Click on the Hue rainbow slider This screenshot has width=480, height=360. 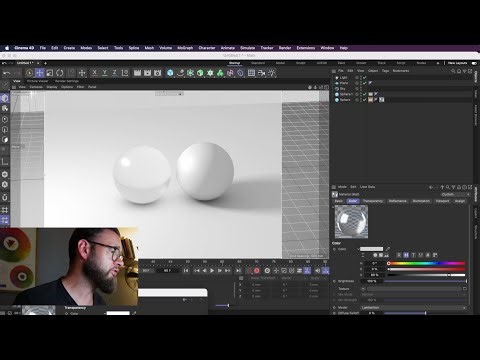[x=426, y=263]
